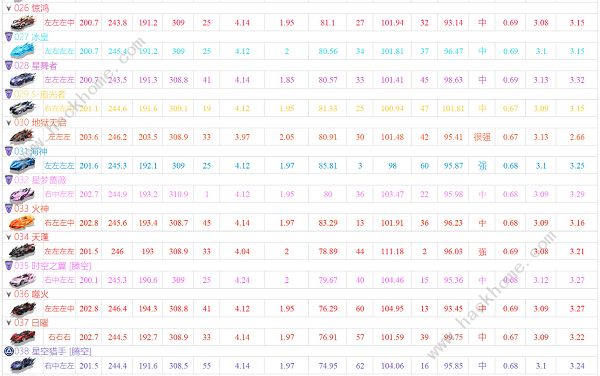
Task: Click the red car image for 日曜
Action: coord(23,337)
